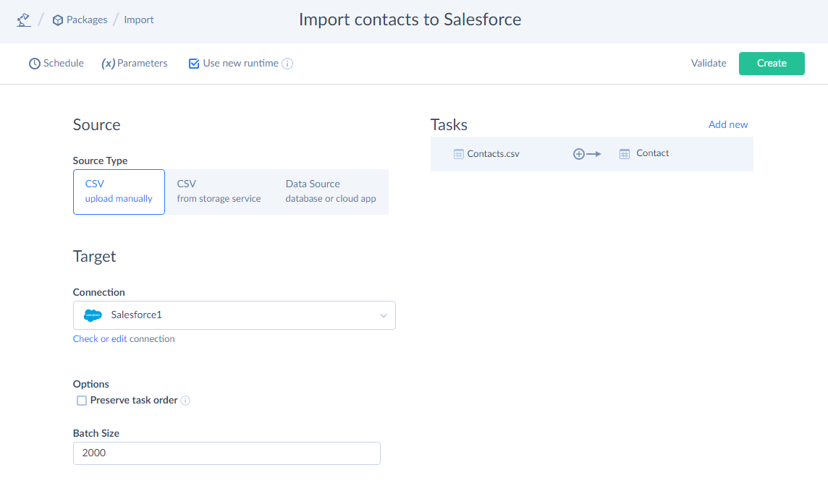Click the Contacts.csv table icon
Screen dimensions: 828x504
(x=458, y=154)
